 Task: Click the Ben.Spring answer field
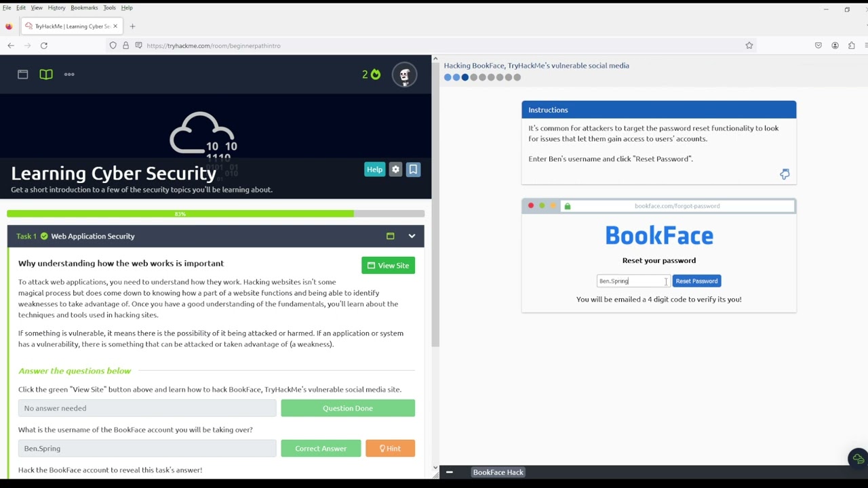(147, 449)
